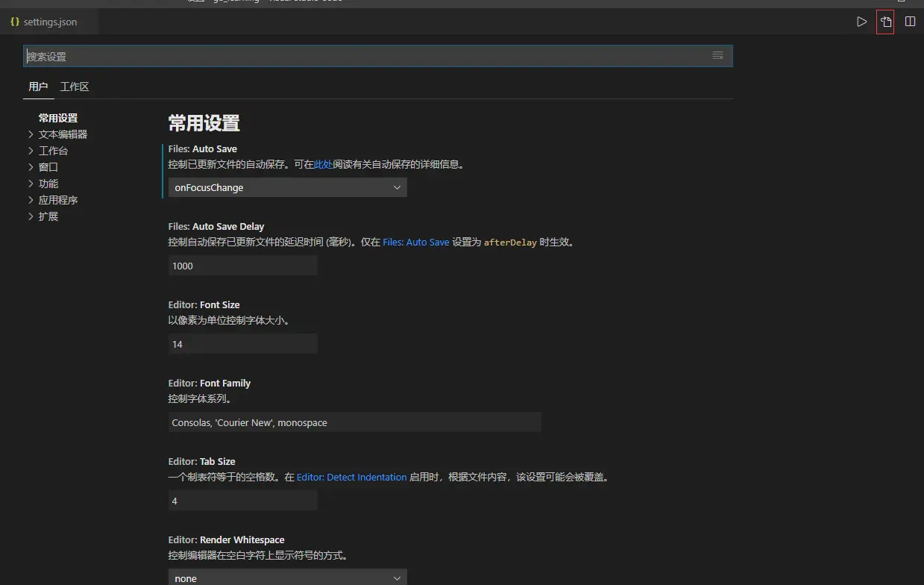
Task: Select the 用户 settings tab
Action: click(38, 86)
